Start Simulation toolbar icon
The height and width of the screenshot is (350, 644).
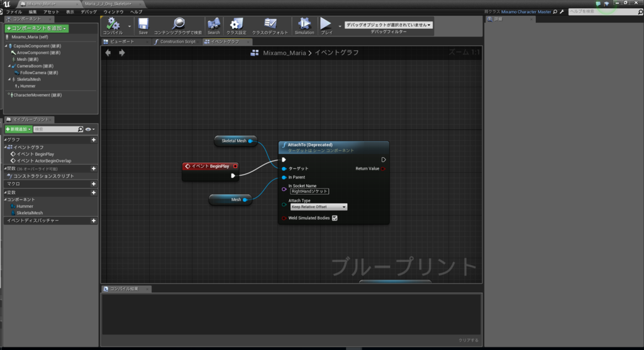tap(304, 24)
